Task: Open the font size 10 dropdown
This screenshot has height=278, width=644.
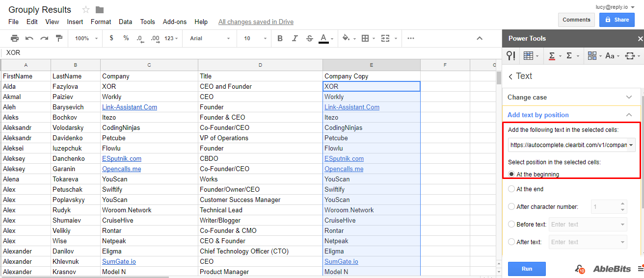Action: [x=255, y=38]
